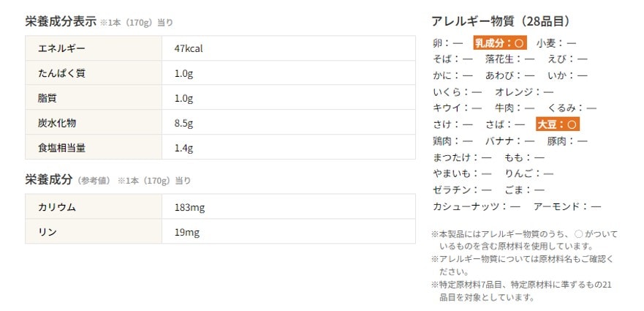Click the 8.5g carbohydrate value
The image size is (644, 311).
[x=183, y=123]
